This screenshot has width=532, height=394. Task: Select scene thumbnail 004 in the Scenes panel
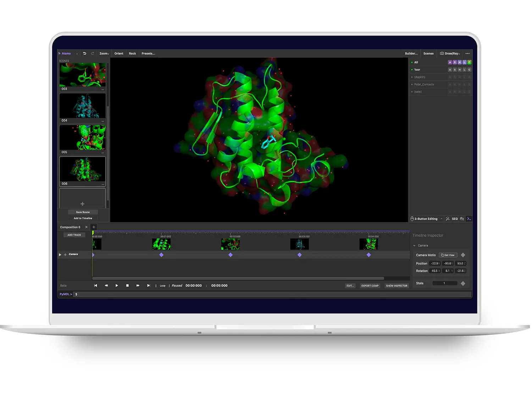[82, 106]
